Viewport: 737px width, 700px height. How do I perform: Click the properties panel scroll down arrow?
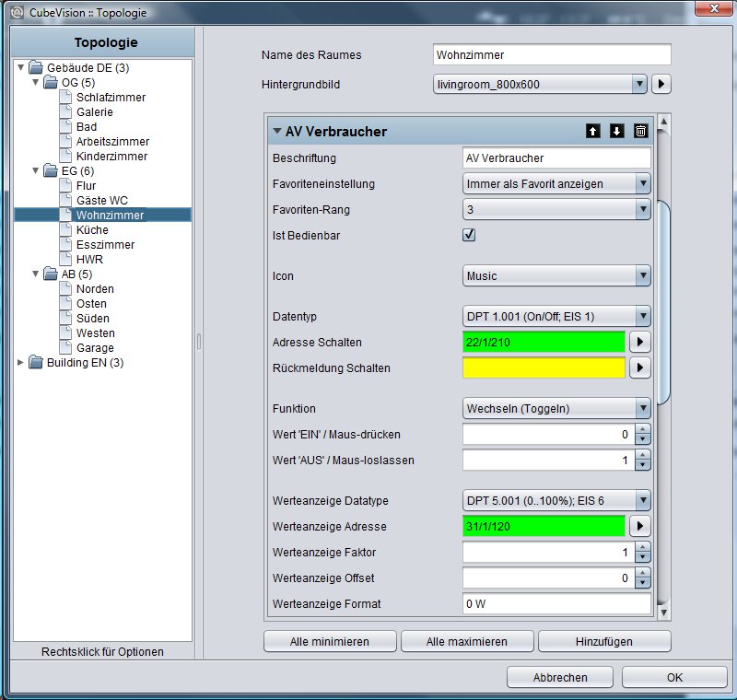pos(663,612)
